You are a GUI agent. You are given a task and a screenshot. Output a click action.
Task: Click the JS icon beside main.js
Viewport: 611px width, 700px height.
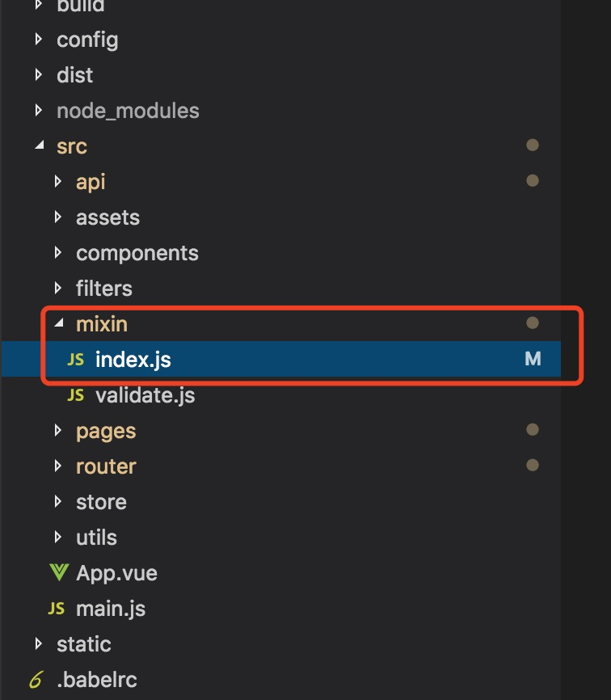pos(56,609)
